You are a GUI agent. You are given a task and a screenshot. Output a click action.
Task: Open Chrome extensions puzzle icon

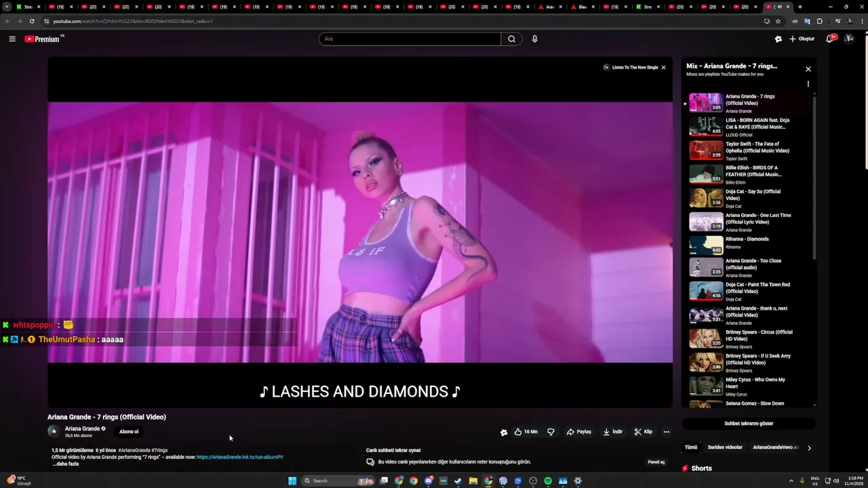tap(819, 21)
